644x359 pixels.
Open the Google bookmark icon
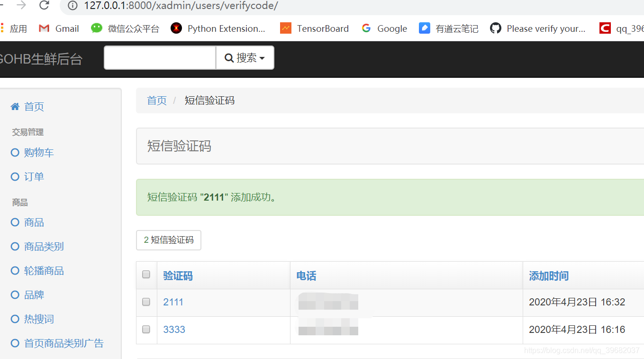pos(366,28)
